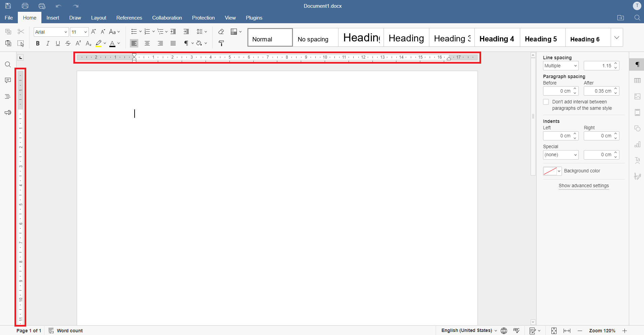
Task: Apply the Heading 4 style
Action: tap(497, 38)
